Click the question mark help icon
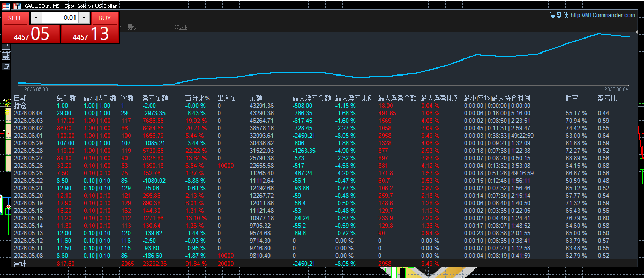This screenshot has height=278, width=644. point(6,47)
